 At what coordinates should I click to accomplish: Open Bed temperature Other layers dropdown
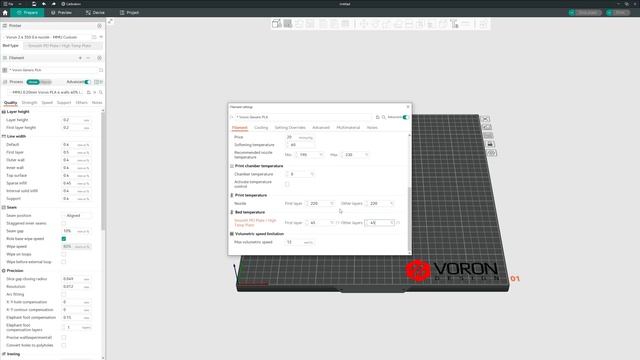tap(380, 223)
